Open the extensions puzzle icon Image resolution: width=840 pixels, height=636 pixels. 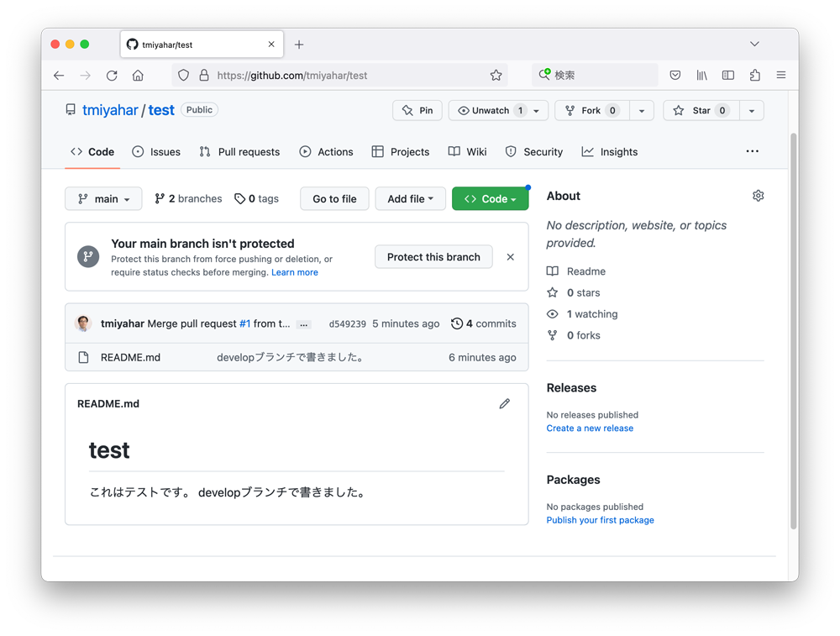(x=755, y=76)
